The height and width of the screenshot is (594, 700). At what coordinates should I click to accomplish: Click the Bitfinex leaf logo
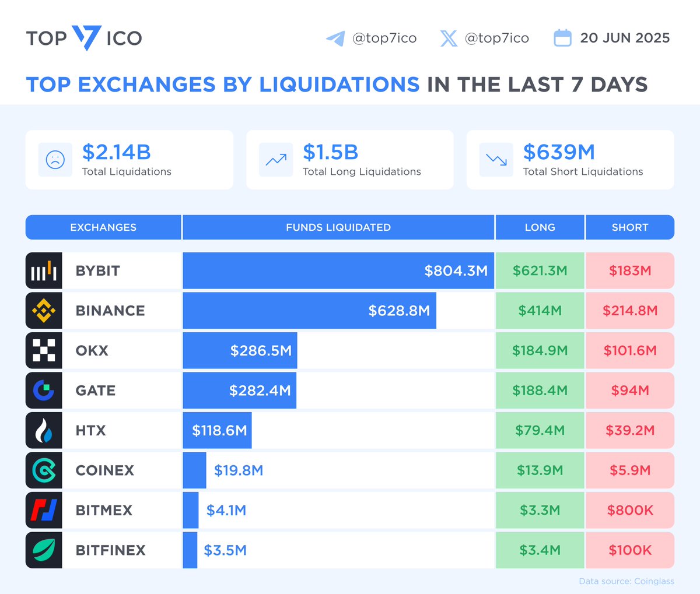43,550
